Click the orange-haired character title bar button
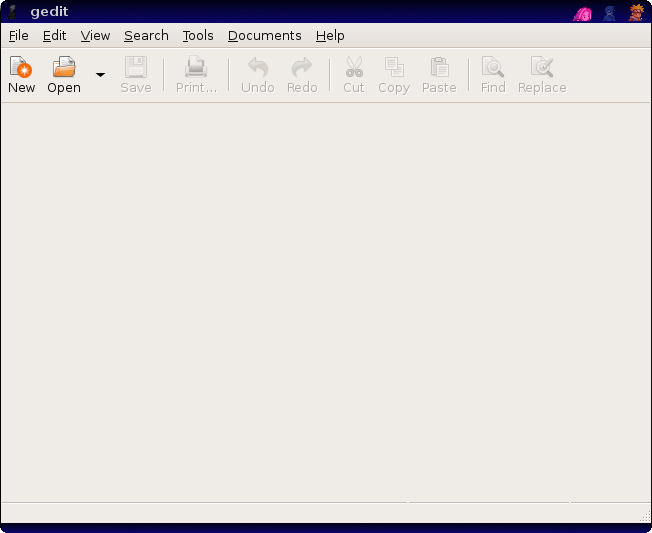Screen dimensions: 652x533 [636, 12]
